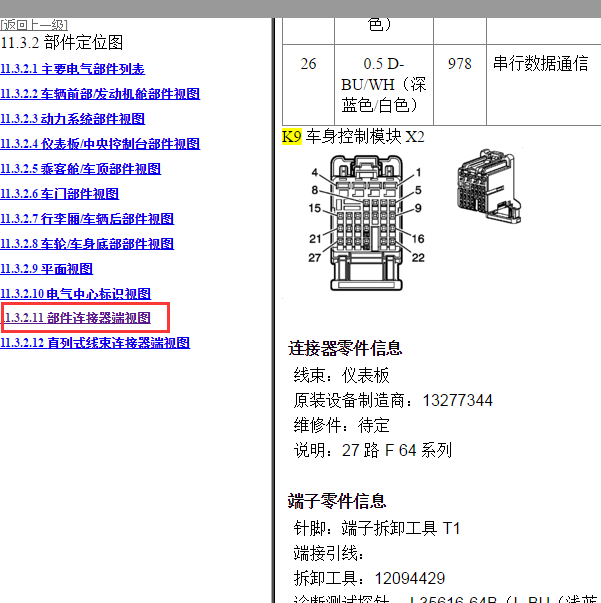Open 11.3.2.9 平面视图 link
The height and width of the screenshot is (603, 601).
pos(46,269)
